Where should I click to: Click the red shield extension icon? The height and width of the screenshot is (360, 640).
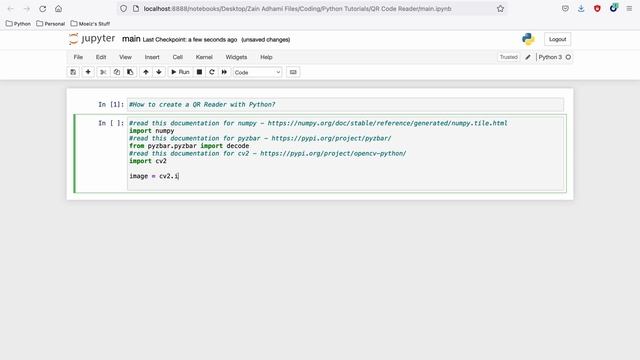pos(597,9)
